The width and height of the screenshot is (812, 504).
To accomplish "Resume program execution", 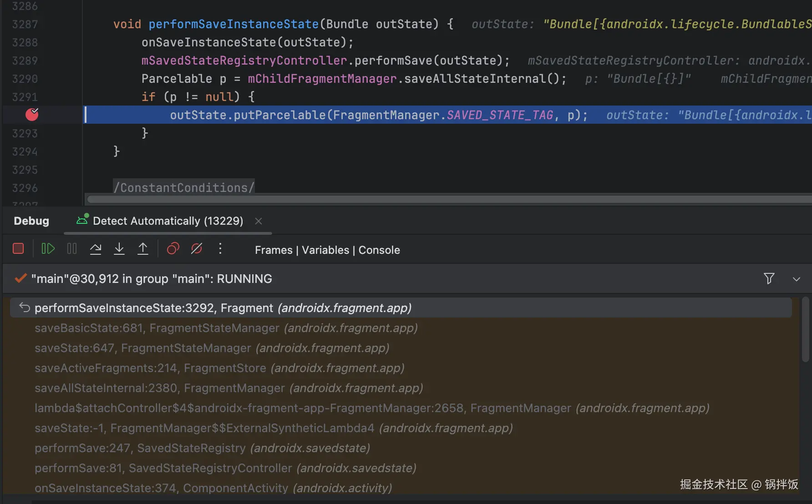I will tap(48, 249).
